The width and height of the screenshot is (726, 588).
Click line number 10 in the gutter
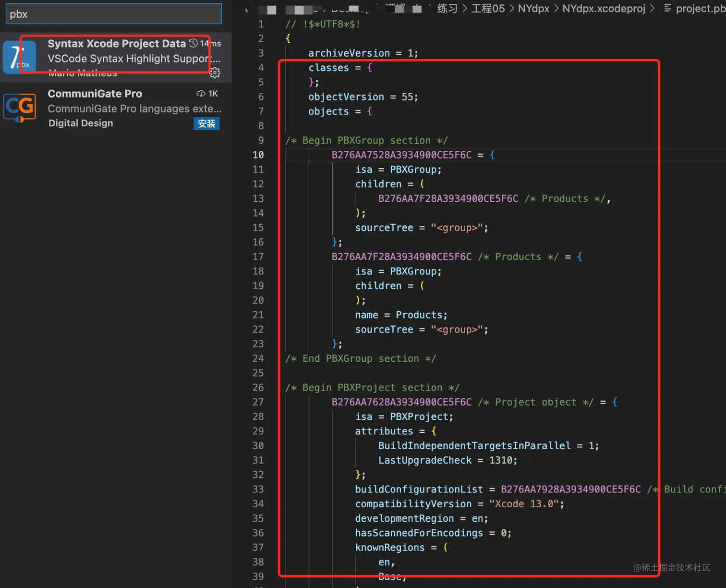pyautogui.click(x=258, y=155)
